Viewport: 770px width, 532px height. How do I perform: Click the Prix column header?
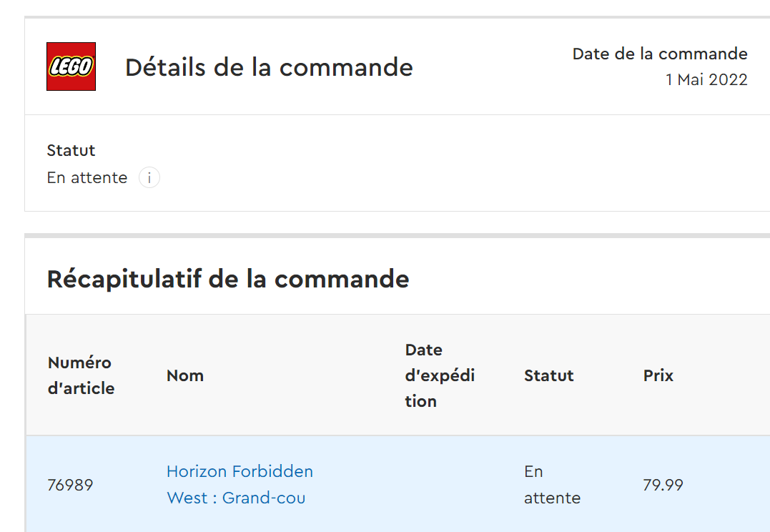pyautogui.click(x=658, y=375)
